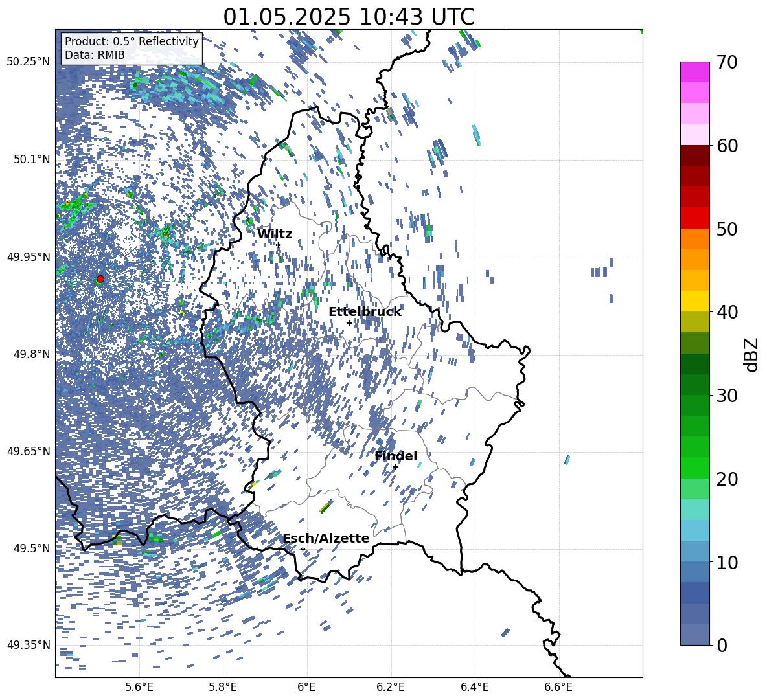
Task: Click the magenta top colorbar segment
Action: pyautogui.click(x=694, y=72)
